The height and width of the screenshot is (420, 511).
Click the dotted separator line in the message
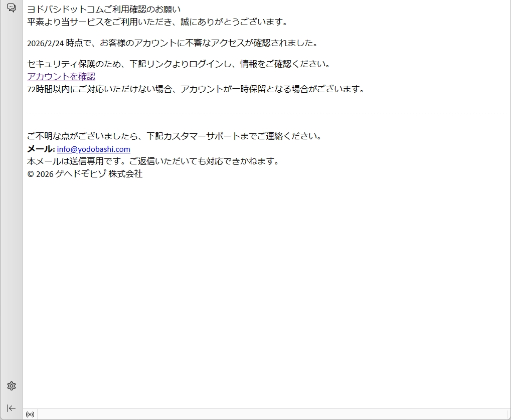pos(266,113)
